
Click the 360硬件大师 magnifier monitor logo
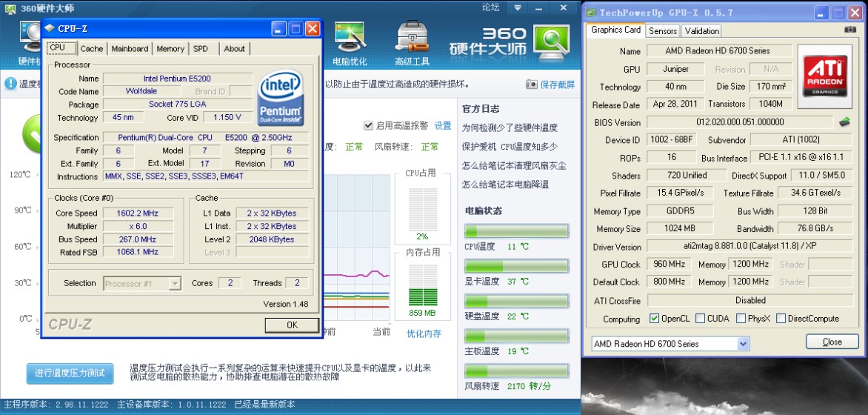(x=551, y=41)
